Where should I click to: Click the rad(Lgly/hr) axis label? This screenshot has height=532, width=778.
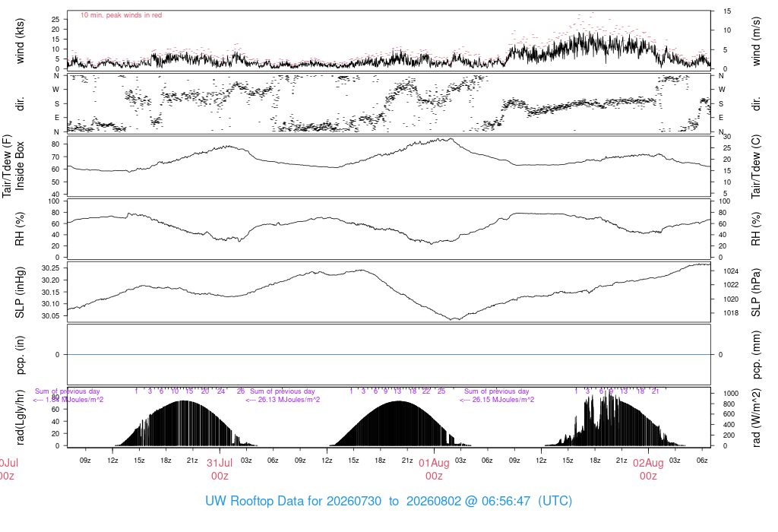tap(20, 417)
